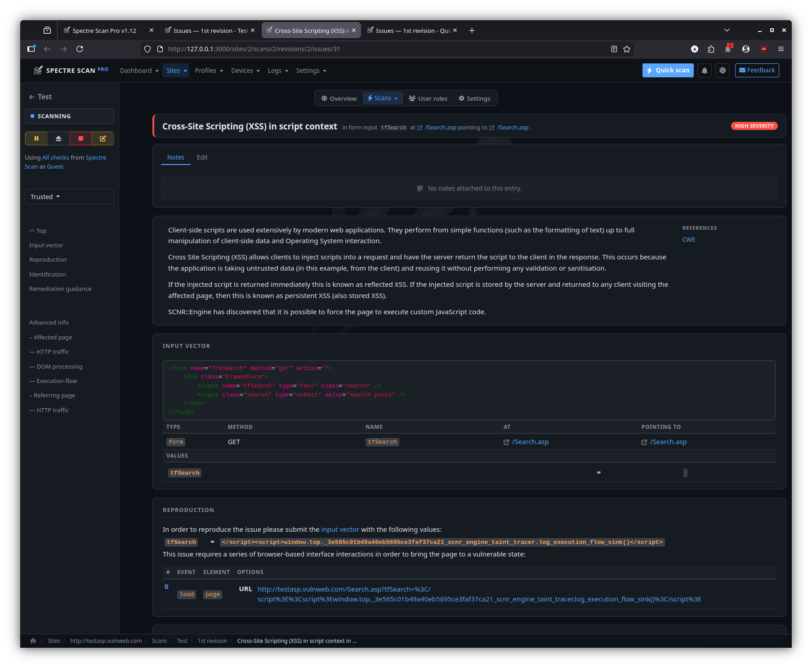Click the theme toggle sun icon
The width and height of the screenshot is (812, 668).
pos(723,71)
